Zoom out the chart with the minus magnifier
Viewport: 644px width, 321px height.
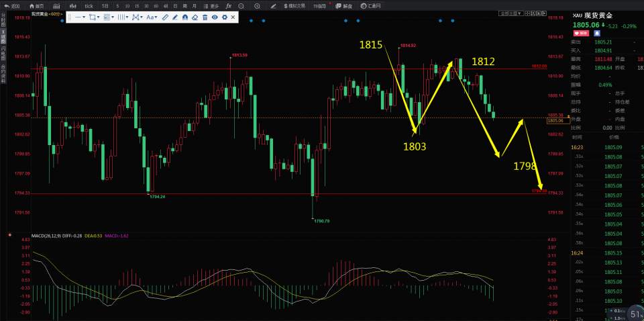pos(241,6)
